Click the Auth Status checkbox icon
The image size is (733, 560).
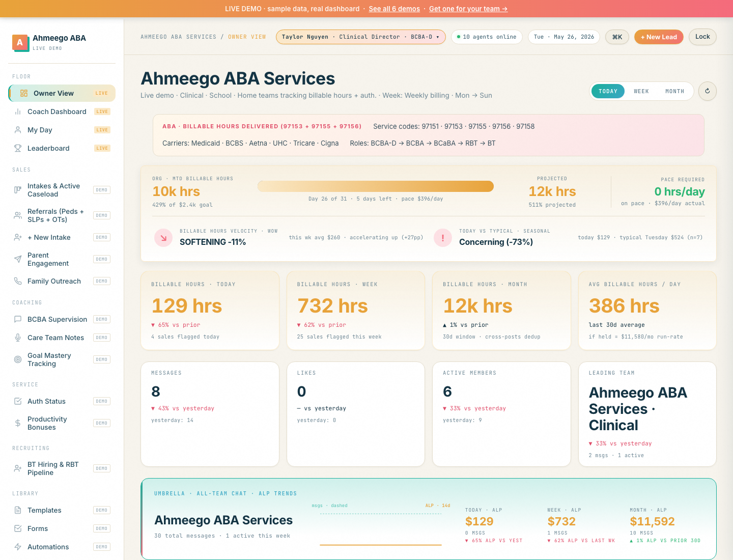[18, 401]
